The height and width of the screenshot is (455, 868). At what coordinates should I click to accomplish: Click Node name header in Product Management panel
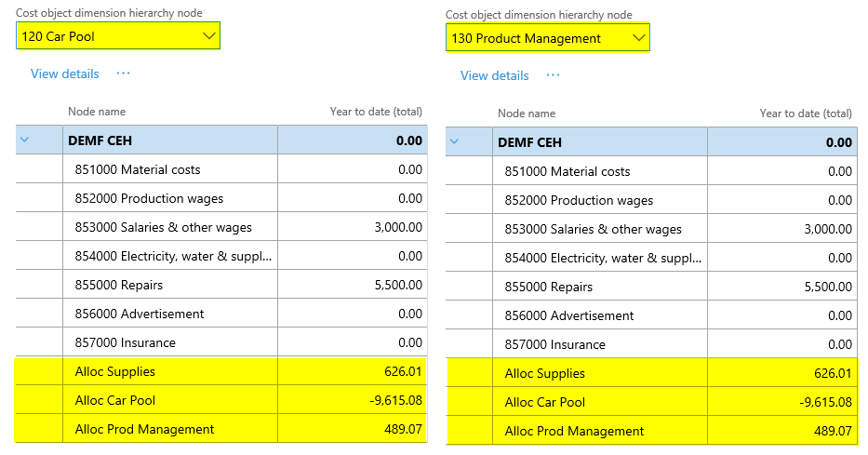pos(527,114)
